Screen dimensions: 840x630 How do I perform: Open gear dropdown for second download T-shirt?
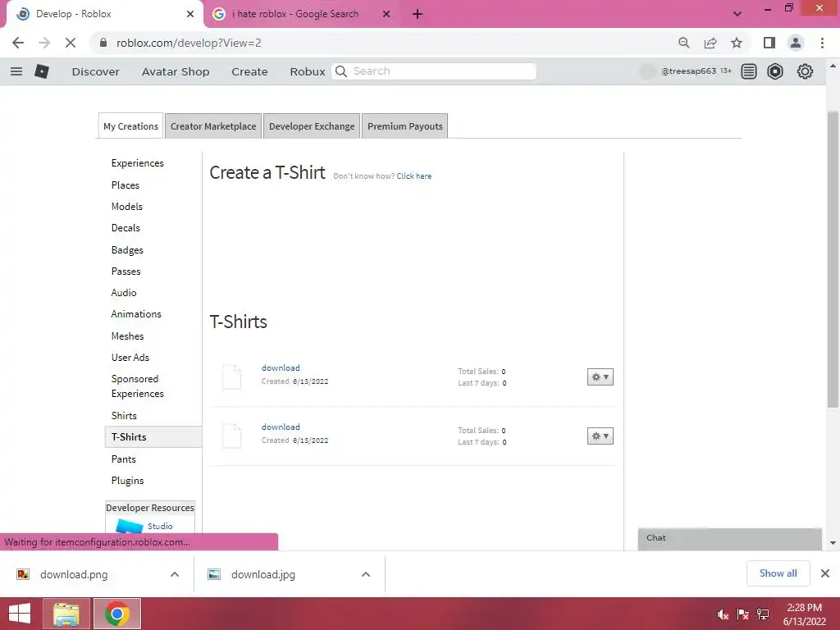point(600,436)
